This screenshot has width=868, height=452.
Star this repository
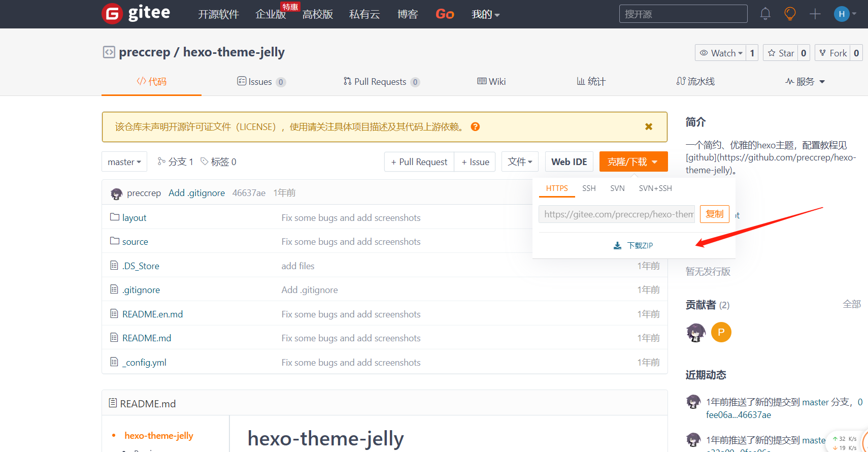[781, 53]
